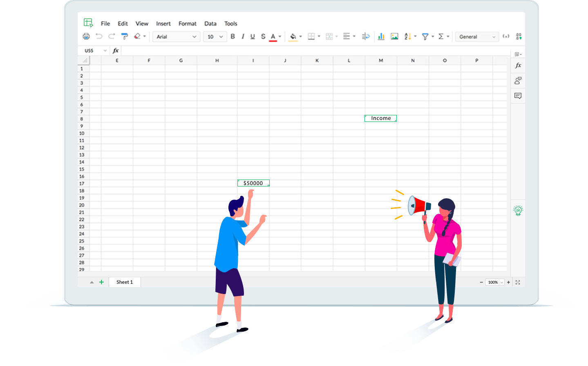Viewport: 588px width, 366px height.
Task: Open the General number format dropdown
Action: coord(476,36)
